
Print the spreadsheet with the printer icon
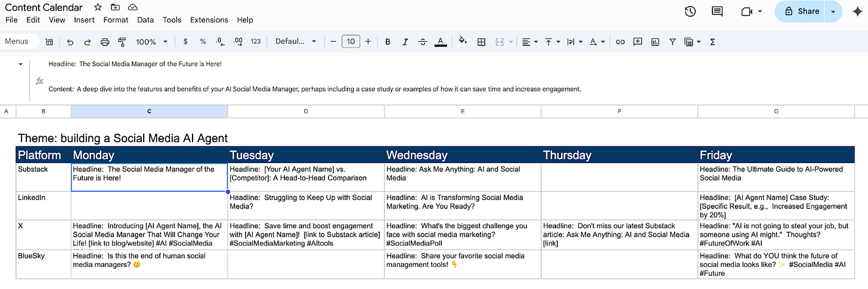[x=105, y=42]
